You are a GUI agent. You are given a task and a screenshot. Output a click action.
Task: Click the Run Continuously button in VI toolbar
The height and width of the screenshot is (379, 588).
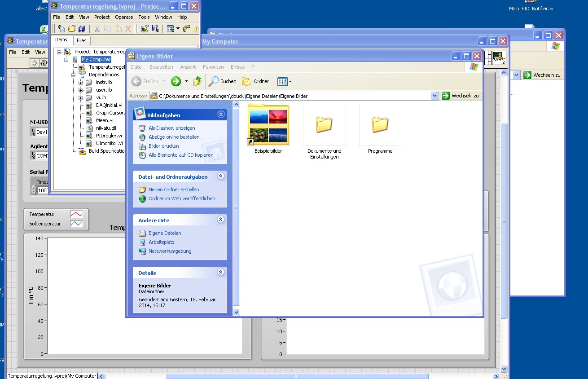click(44, 63)
